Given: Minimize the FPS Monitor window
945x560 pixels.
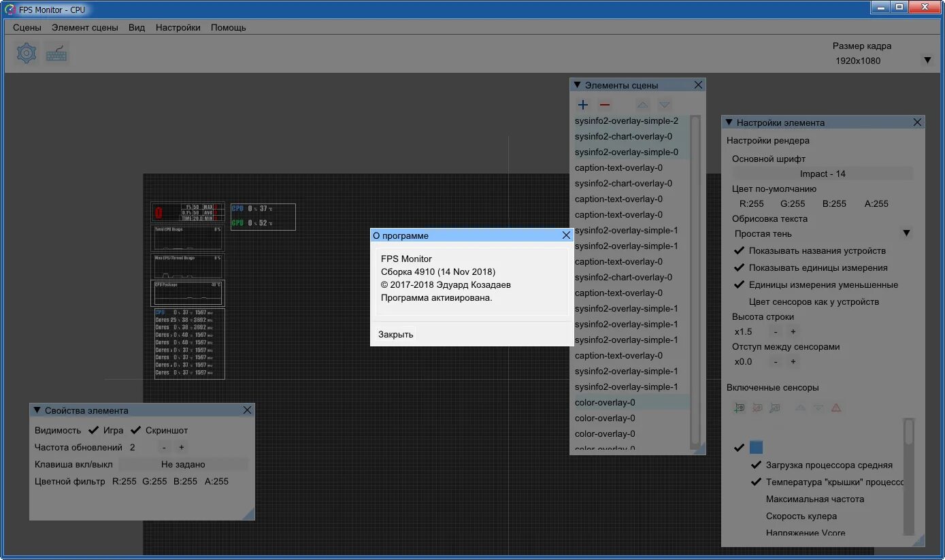Looking at the screenshot, I should pyautogui.click(x=880, y=7).
